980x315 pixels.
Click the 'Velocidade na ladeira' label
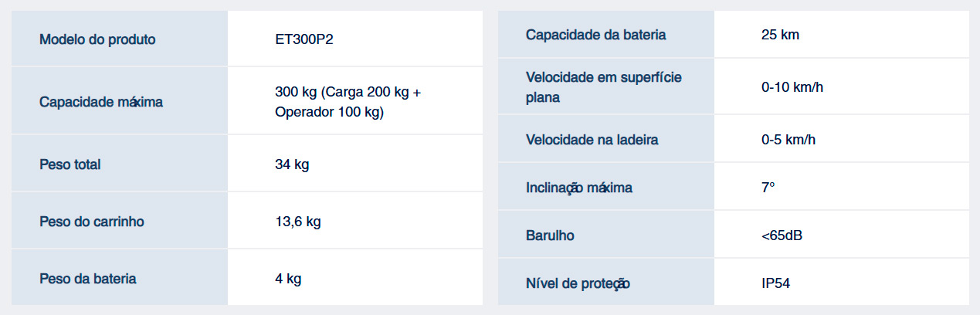(x=592, y=141)
